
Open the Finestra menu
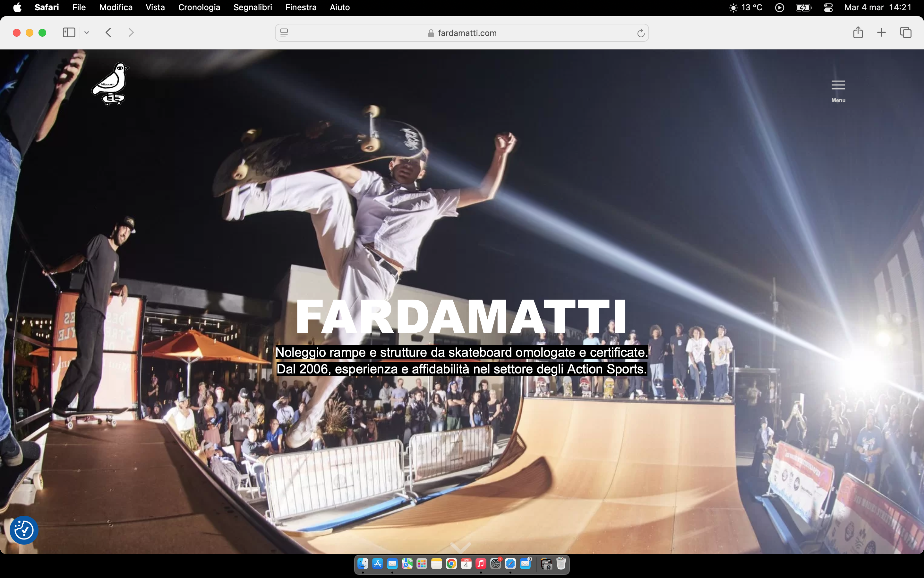click(301, 7)
